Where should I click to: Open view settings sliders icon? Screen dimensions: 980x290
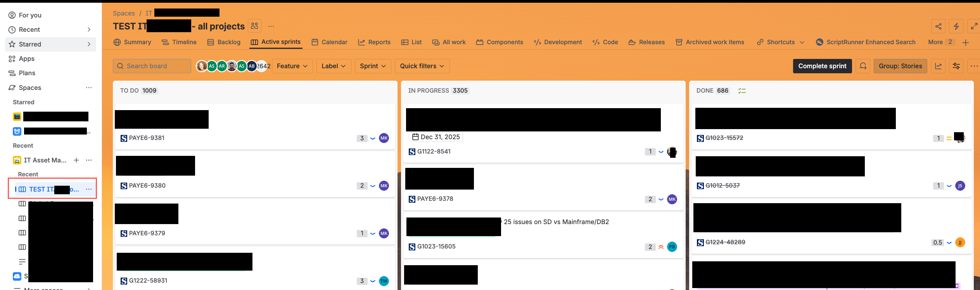coord(956,66)
